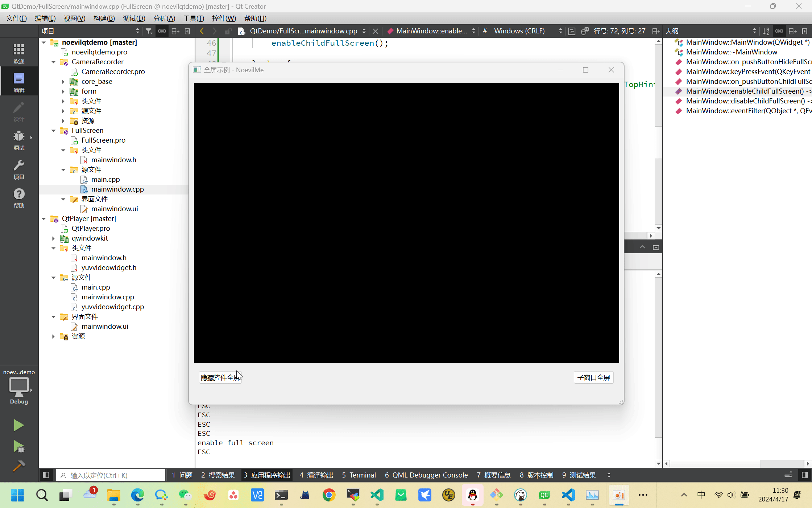Click the Locator/search input icon
This screenshot has width=812, height=508.
click(63, 475)
